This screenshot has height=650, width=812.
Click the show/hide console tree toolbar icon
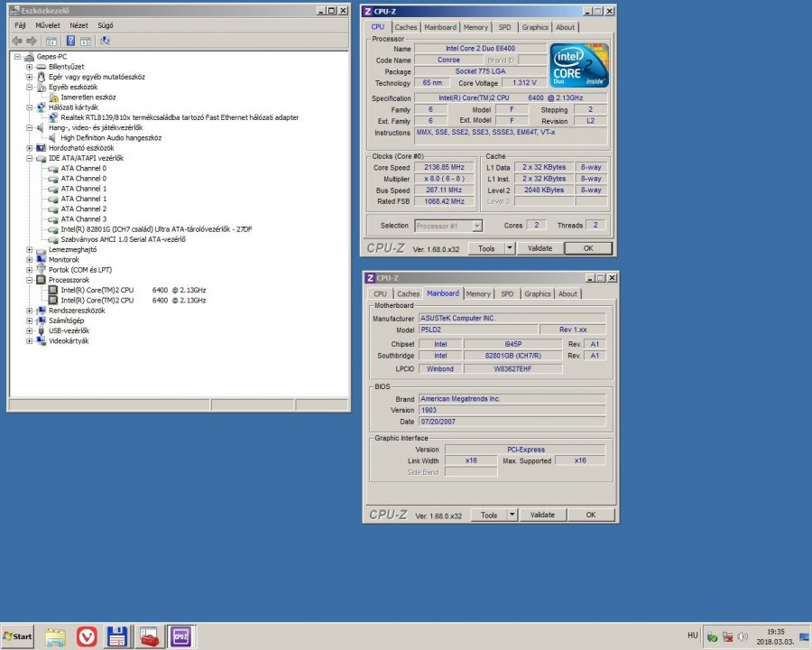[51, 41]
